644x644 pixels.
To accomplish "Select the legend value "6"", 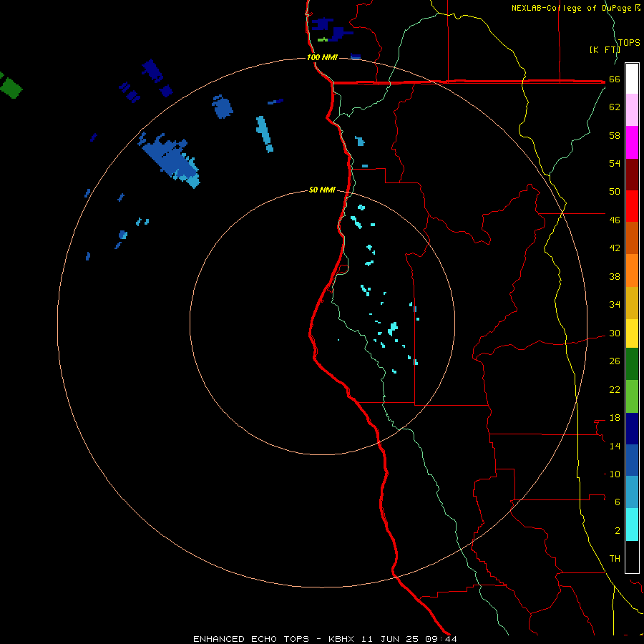I will click(618, 502).
